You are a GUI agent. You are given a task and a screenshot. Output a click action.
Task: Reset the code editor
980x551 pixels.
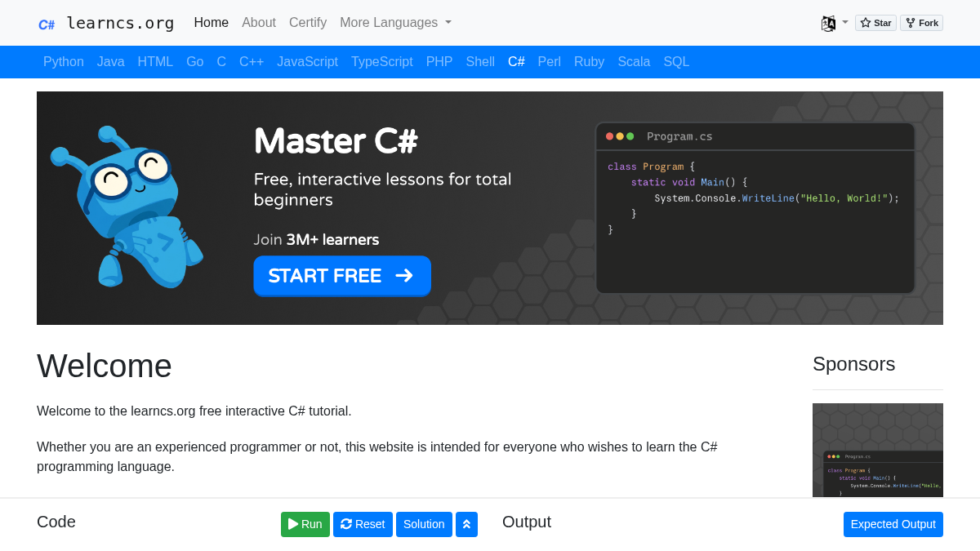pos(363,524)
